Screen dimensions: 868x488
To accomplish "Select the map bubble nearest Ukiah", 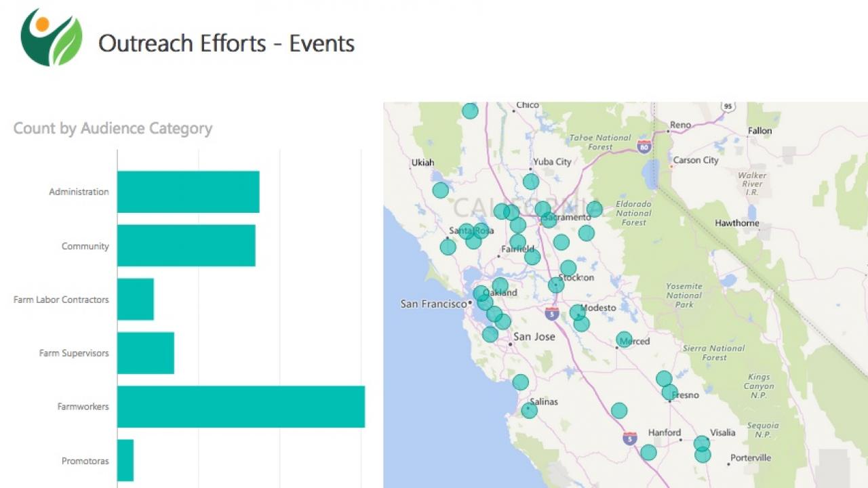I will pyautogui.click(x=441, y=190).
